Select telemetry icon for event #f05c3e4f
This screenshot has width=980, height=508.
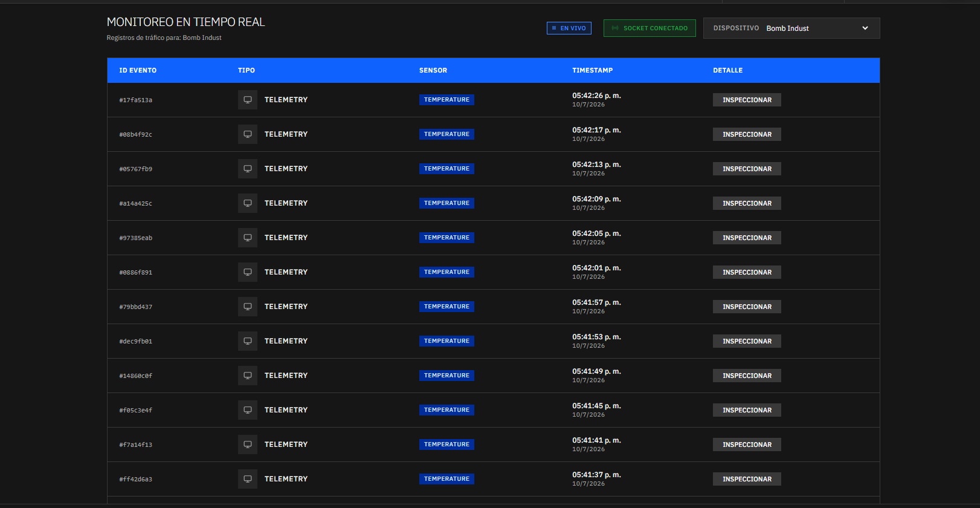(248, 410)
